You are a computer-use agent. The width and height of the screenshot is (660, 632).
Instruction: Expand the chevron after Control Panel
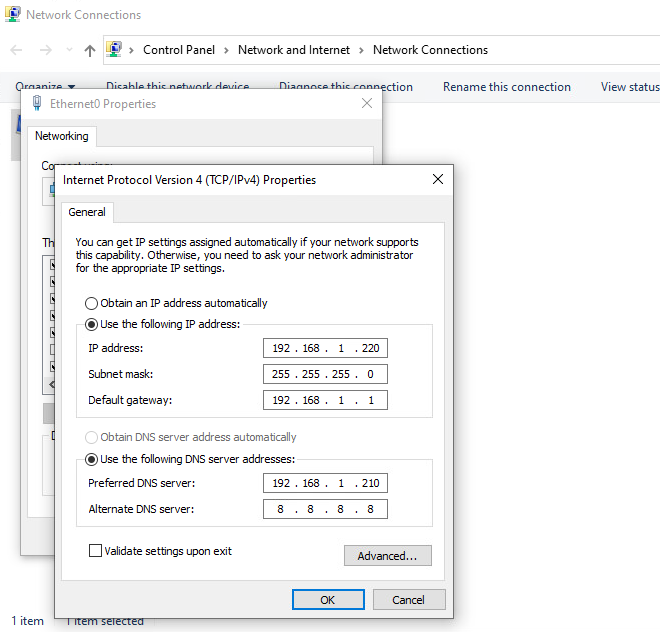[226, 51]
